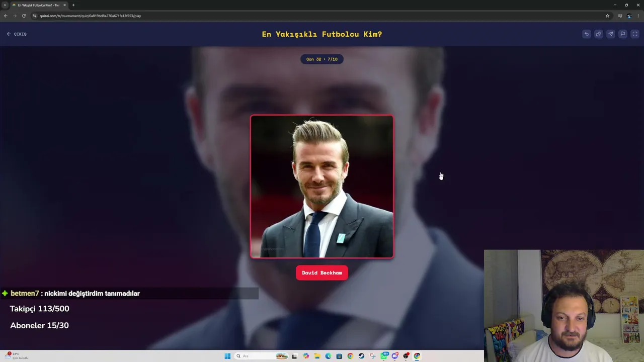Viewport: 644px width, 362px height.
Task: Select the David Beckham photo card
Action: click(322, 187)
